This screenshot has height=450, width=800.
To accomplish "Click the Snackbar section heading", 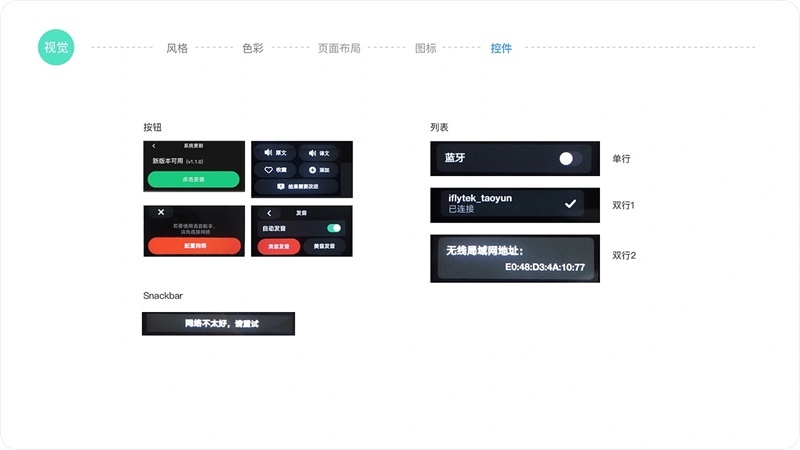I will tap(163, 295).
